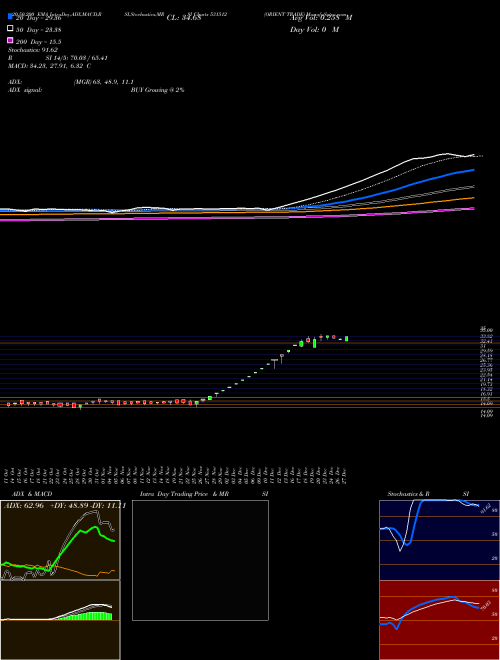Open the red RSI chart panel
Screen dimensions: 500x660
coord(439,620)
